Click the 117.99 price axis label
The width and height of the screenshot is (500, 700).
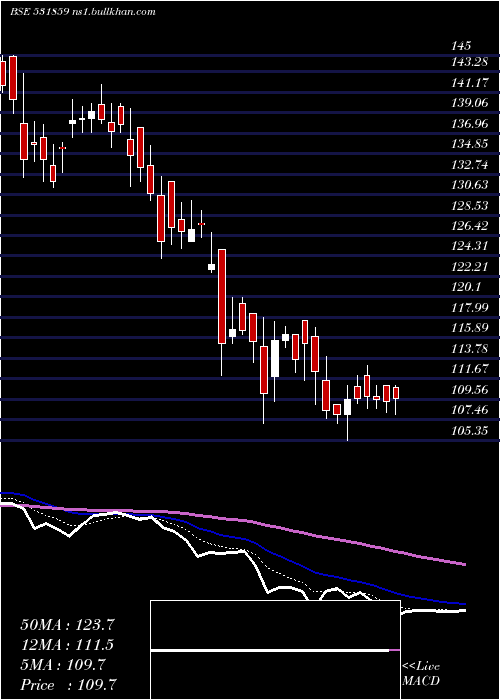pos(470,308)
